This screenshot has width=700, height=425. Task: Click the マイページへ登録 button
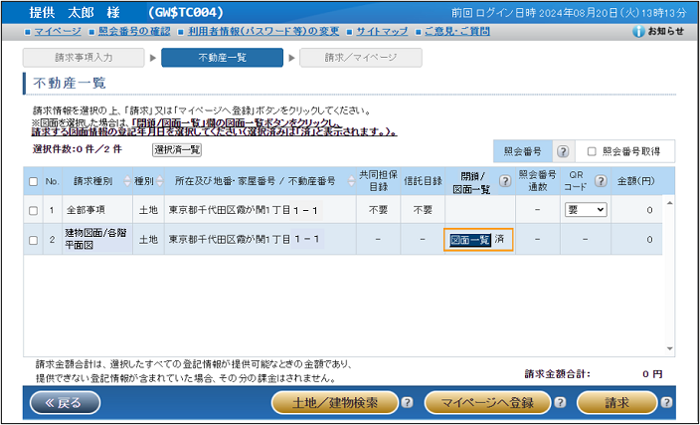pyautogui.click(x=488, y=403)
